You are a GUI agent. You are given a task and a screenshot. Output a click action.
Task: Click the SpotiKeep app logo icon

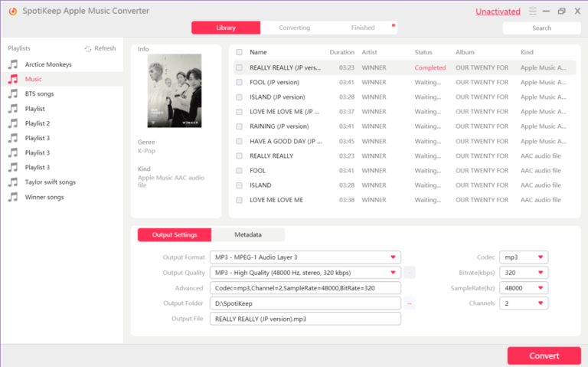point(13,11)
